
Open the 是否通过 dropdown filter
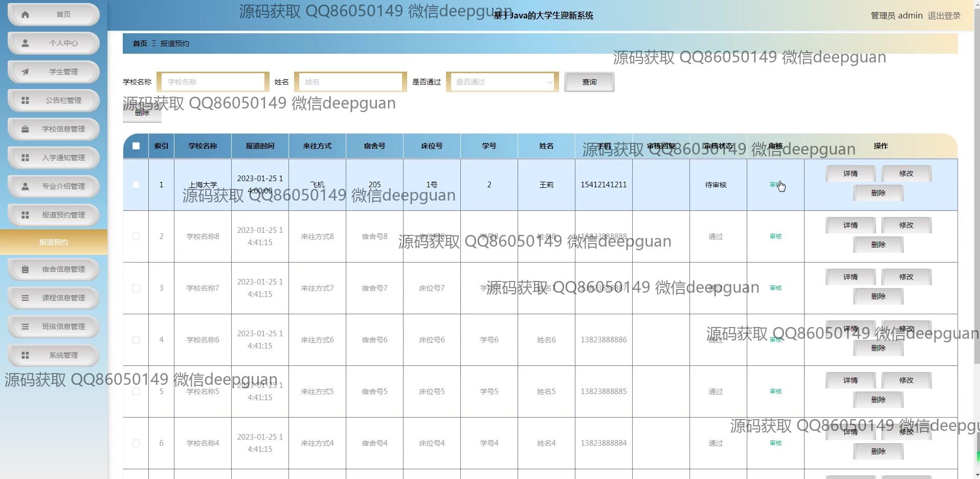tap(502, 82)
